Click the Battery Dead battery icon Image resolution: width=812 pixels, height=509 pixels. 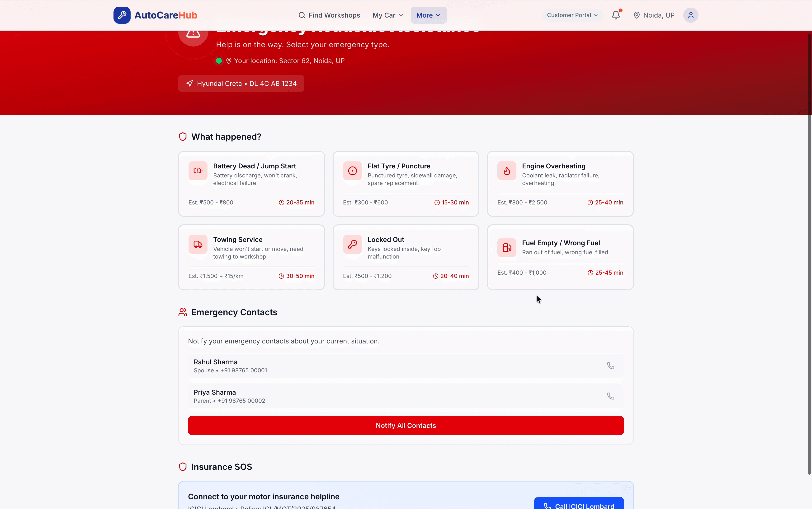[x=198, y=171]
